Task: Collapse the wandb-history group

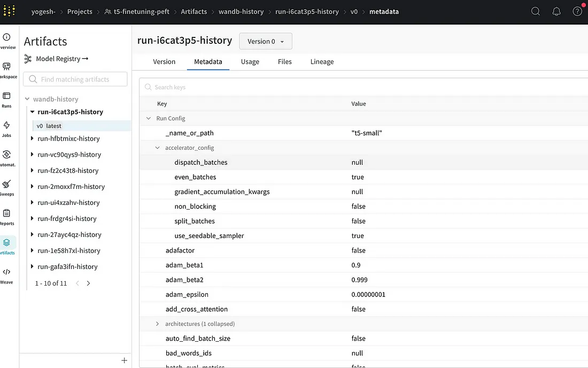Action: 27,99
